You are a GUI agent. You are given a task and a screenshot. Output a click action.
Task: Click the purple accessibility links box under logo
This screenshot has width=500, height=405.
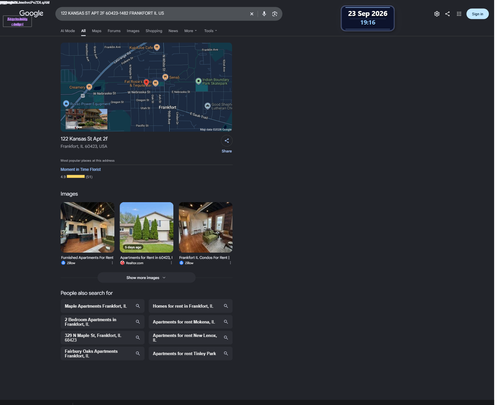point(17,22)
